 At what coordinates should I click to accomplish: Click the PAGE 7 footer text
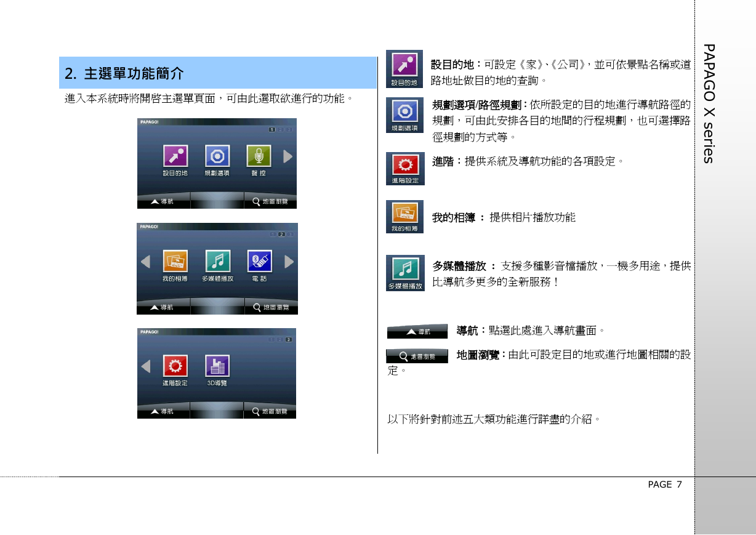[665, 485]
